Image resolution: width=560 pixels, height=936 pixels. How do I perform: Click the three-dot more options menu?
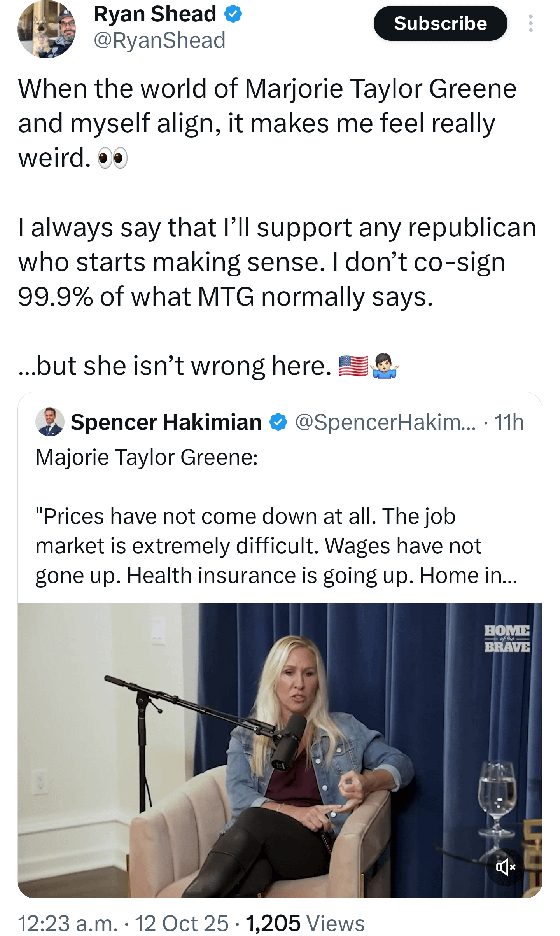[x=530, y=23]
